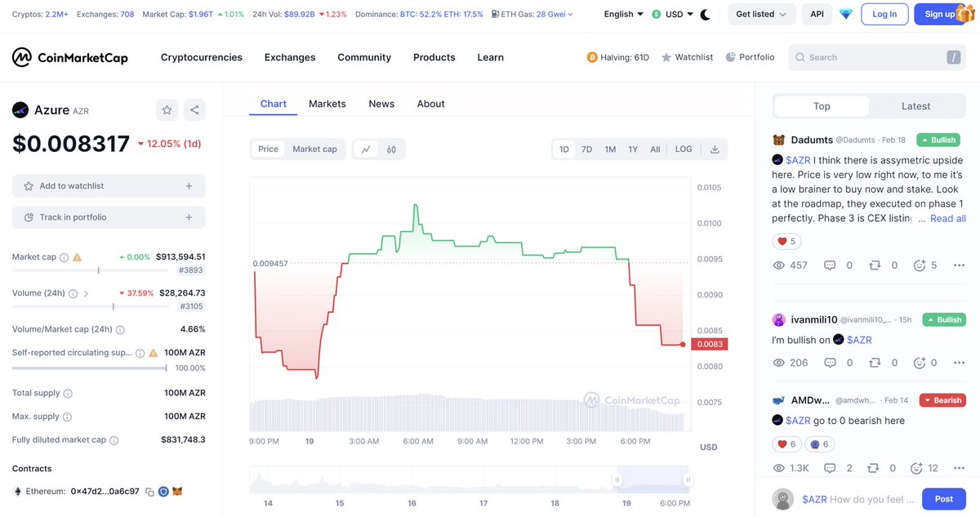The height and width of the screenshot is (517, 980).
Task: Add contract to MetaMask fox icon
Action: tap(177, 492)
